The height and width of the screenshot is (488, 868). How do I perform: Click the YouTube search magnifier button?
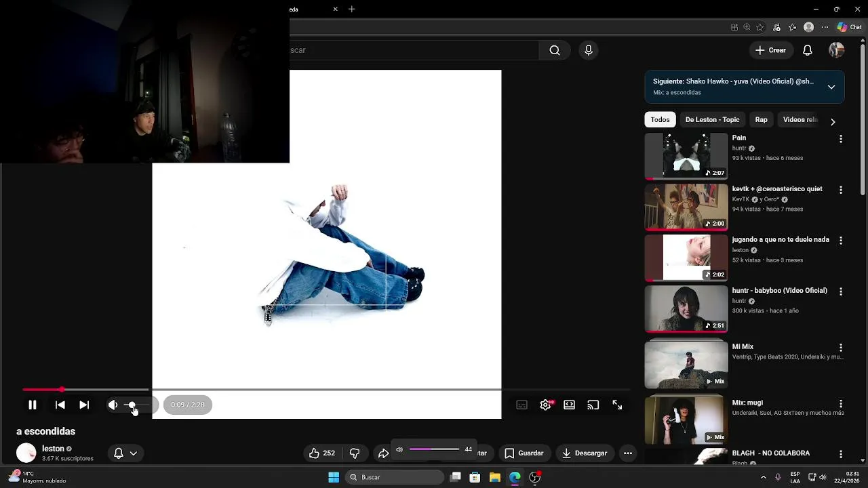click(555, 50)
